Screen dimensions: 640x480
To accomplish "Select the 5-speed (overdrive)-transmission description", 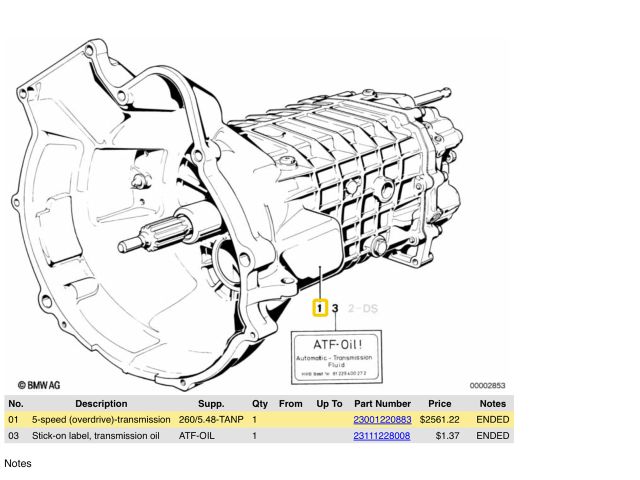I will point(101,420).
